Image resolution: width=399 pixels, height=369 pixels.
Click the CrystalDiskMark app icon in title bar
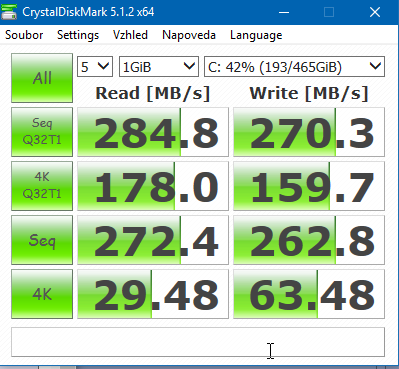9,12
